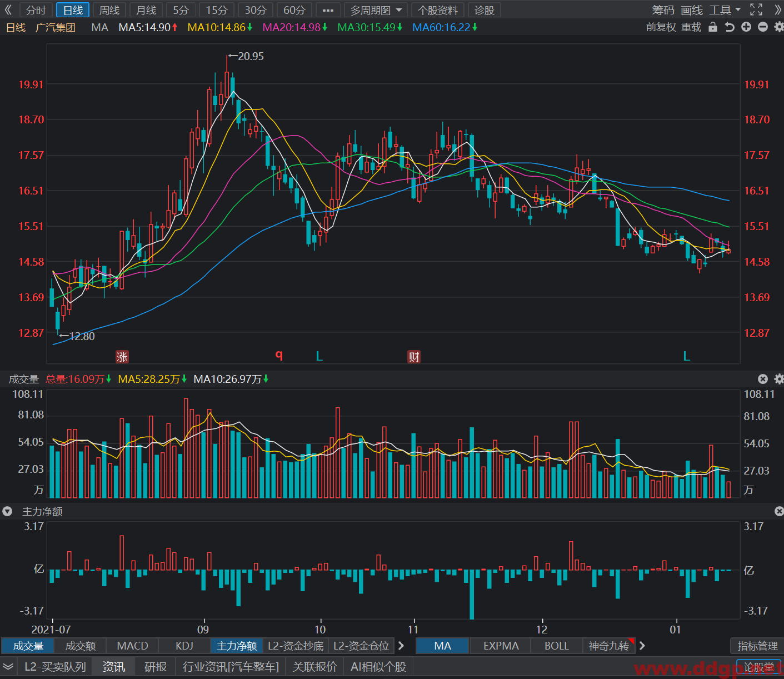Viewport: 784px width, 679px height.
Task: Click the more periods ellipsis button
Action: [328, 10]
